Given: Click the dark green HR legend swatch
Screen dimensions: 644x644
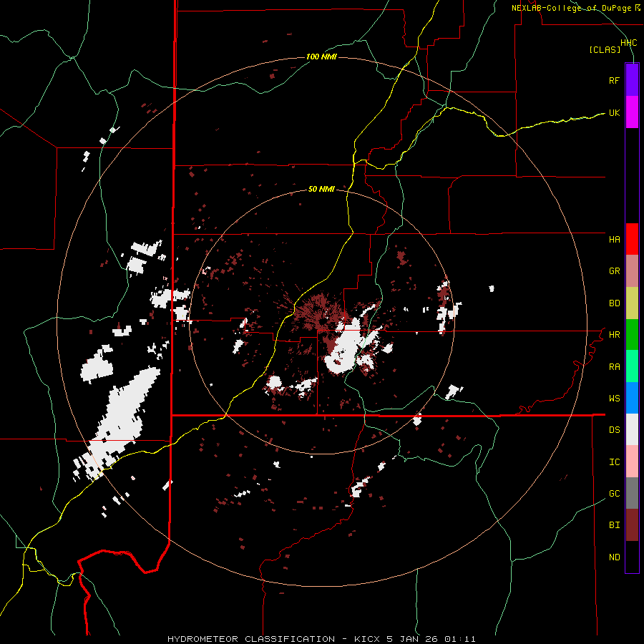Looking at the screenshot, I should click(x=632, y=335).
